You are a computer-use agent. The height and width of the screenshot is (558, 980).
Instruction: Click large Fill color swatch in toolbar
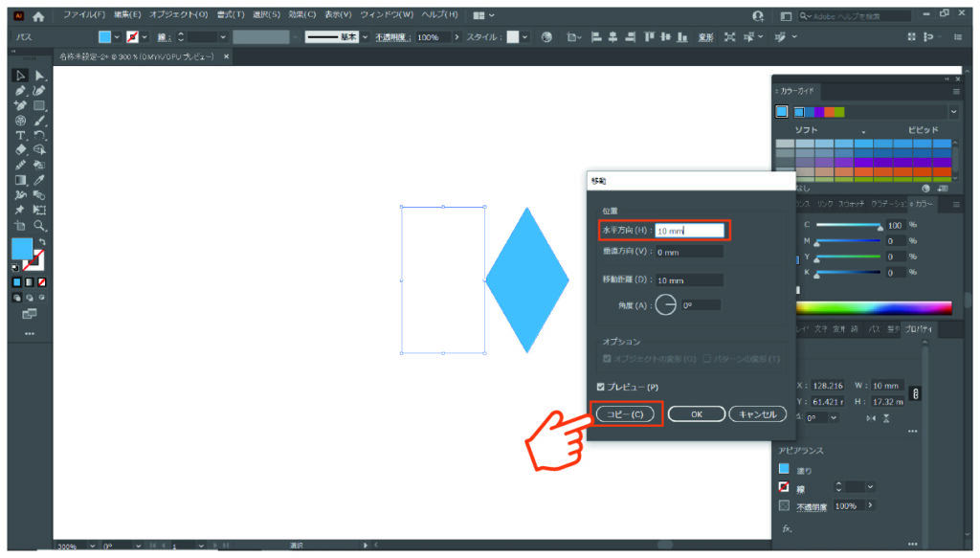pos(22,249)
